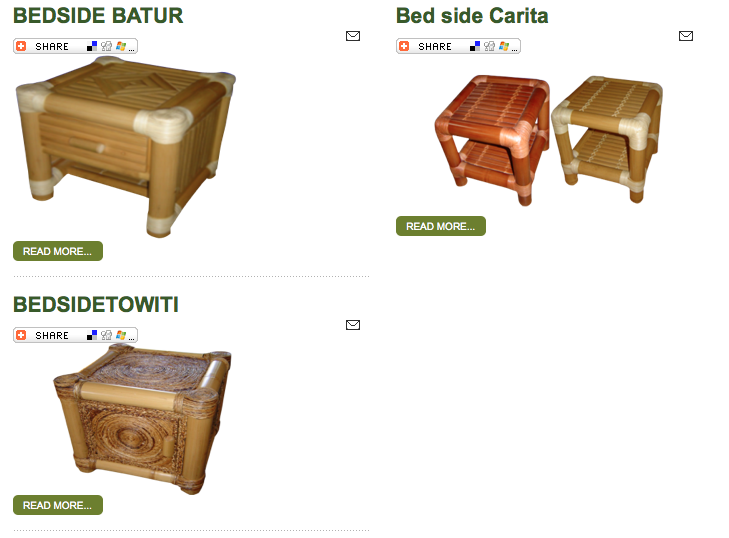The image size is (729, 538).
Task: Open Read More for Bed side Carita
Action: [441, 226]
